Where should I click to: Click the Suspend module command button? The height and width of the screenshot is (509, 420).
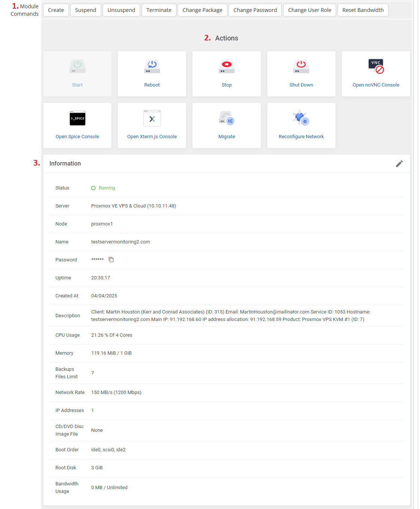85,10
